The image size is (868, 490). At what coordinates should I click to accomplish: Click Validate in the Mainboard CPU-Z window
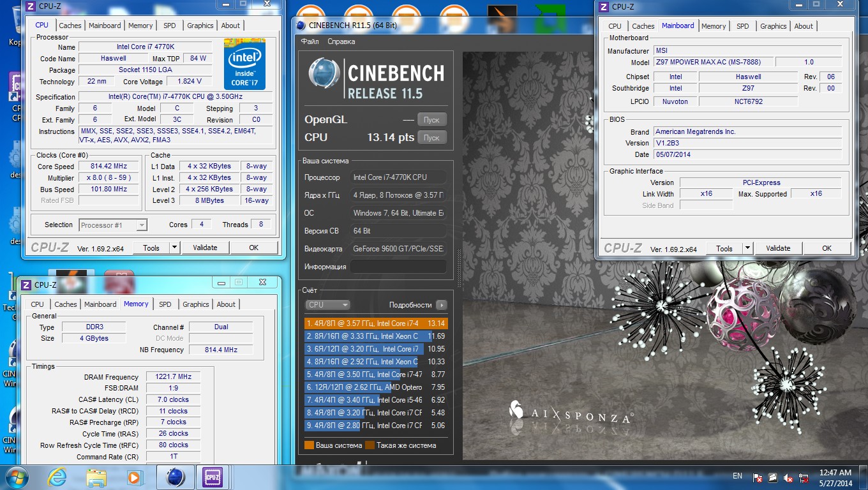click(x=778, y=248)
